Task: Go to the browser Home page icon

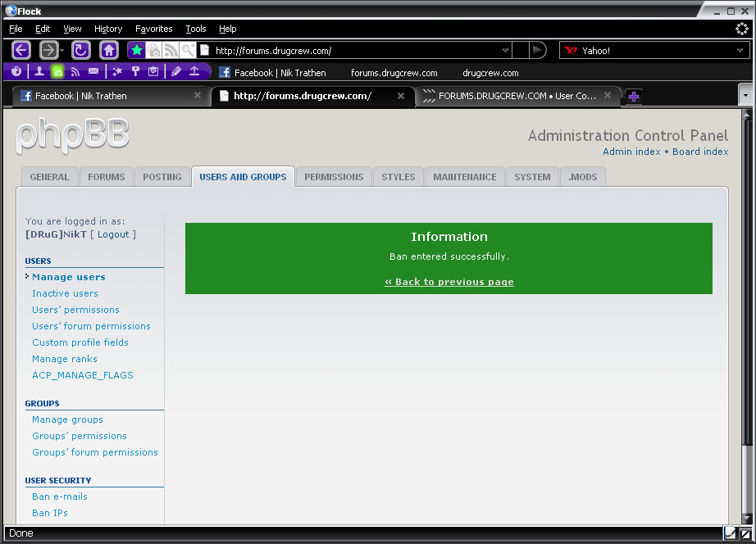Action: coord(109,50)
